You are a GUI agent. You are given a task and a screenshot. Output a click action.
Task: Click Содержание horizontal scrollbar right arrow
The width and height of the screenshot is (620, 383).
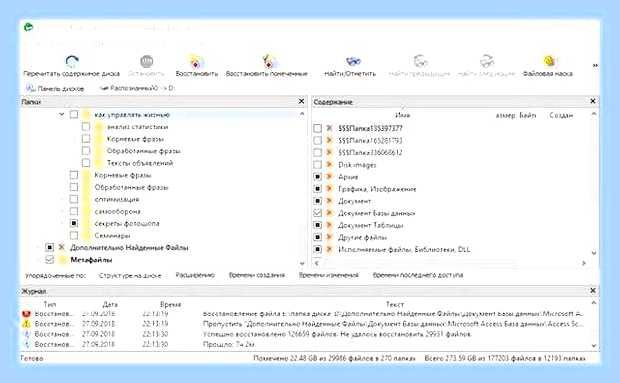coord(584,263)
